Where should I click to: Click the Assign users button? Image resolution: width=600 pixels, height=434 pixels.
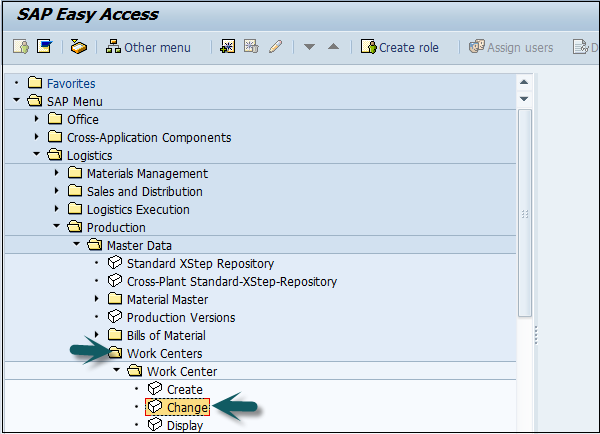pos(511,47)
